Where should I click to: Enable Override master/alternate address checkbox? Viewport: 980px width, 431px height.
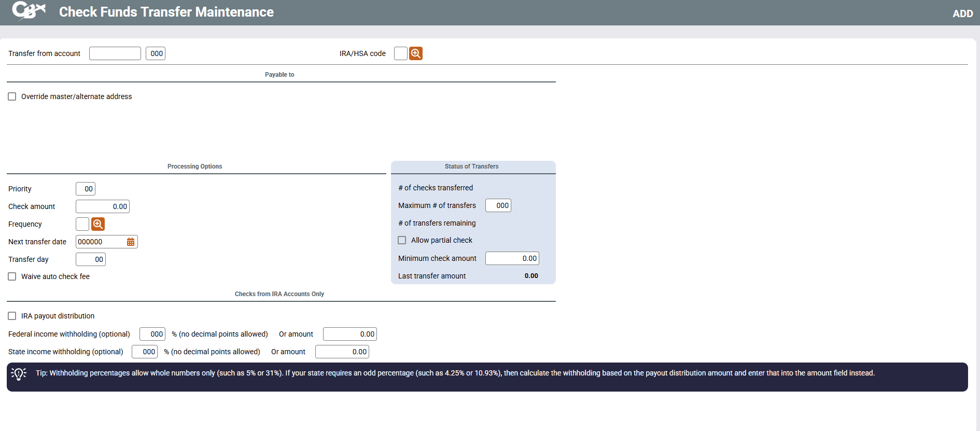point(12,96)
